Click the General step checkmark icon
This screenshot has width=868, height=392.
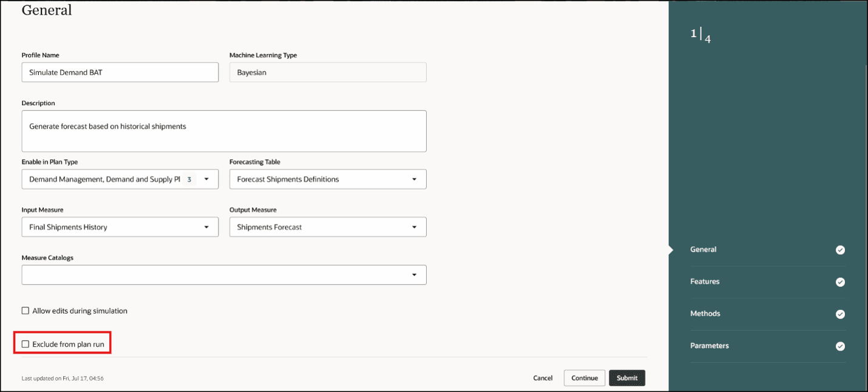[840, 250]
